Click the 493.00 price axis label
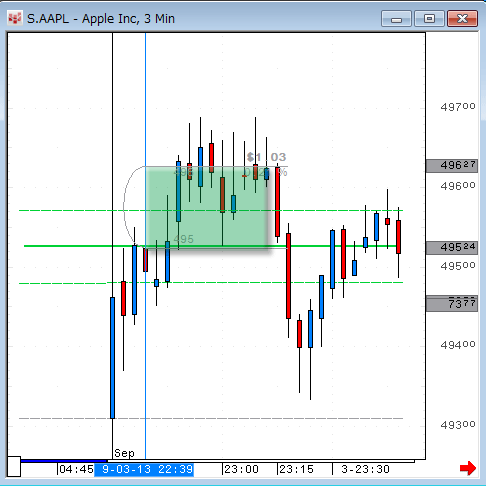 coord(457,425)
